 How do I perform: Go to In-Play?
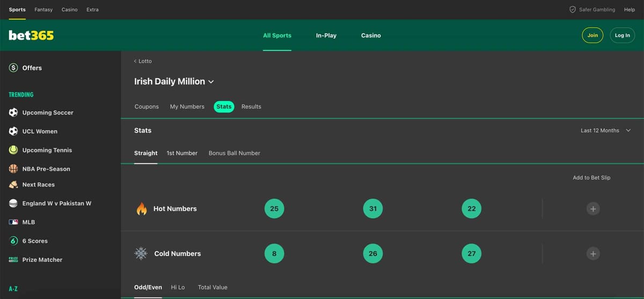(x=326, y=35)
